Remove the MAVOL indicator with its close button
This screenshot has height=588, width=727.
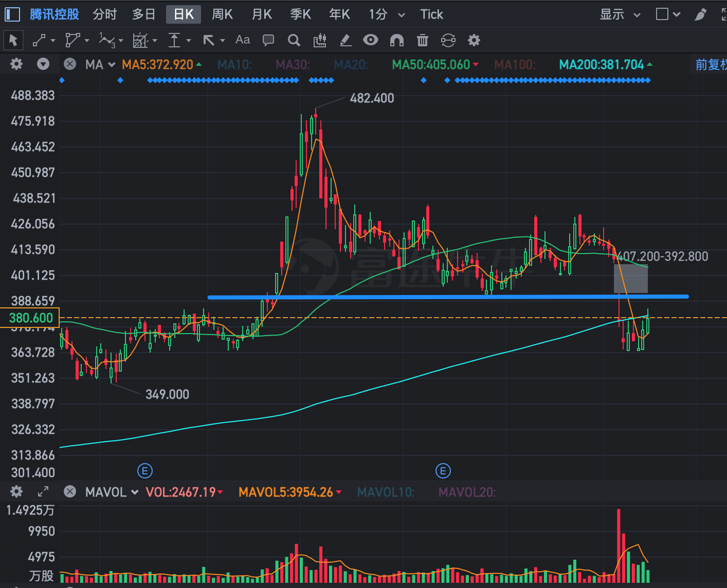pyautogui.click(x=70, y=492)
